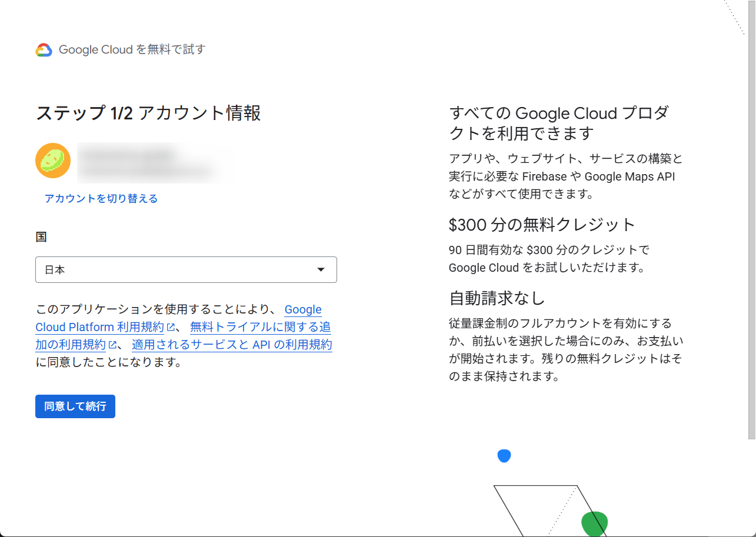
Task: Click the dropdown arrow in country field
Action: coord(321,269)
